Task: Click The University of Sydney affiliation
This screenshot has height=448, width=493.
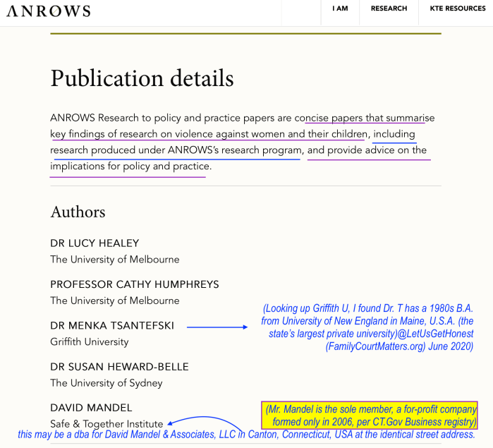Action: pos(106,383)
